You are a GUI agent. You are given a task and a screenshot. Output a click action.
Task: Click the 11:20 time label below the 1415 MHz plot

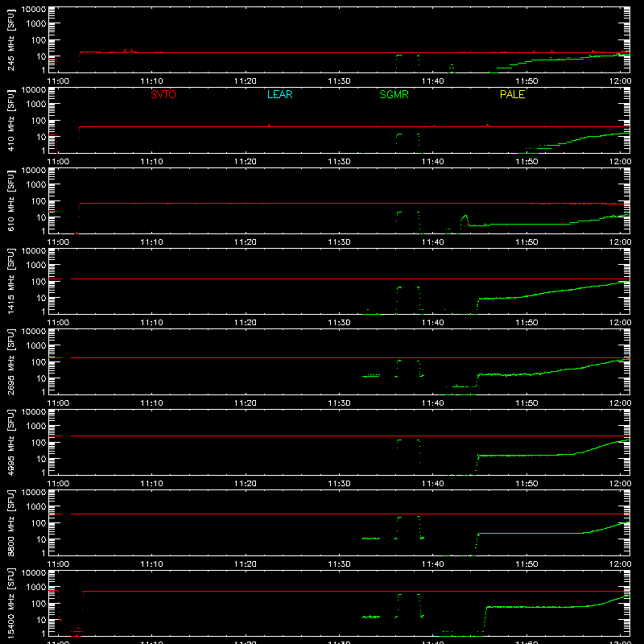[x=246, y=323]
